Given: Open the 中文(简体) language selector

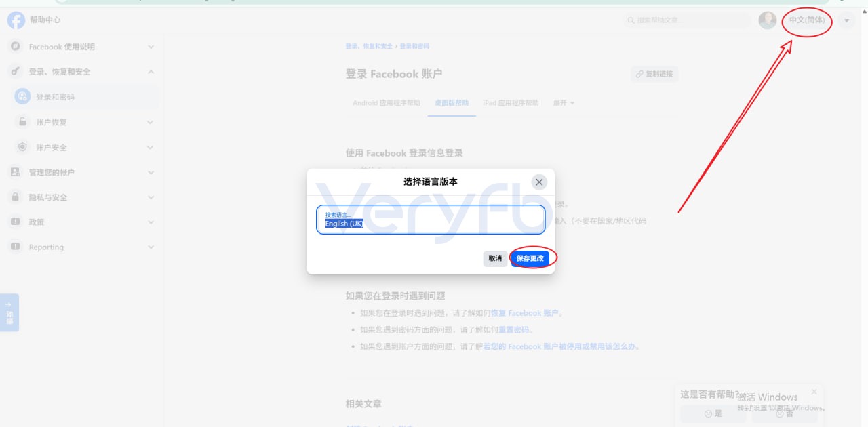Looking at the screenshot, I should coord(807,20).
